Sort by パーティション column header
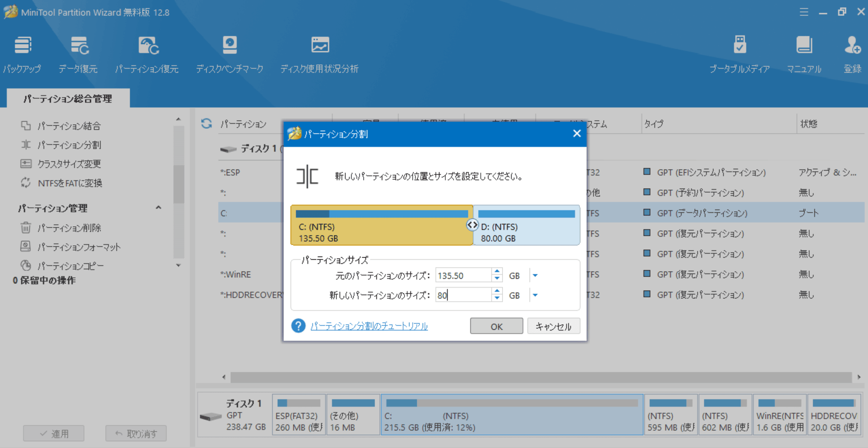Viewport: 868px width, 448px height. 244,124
